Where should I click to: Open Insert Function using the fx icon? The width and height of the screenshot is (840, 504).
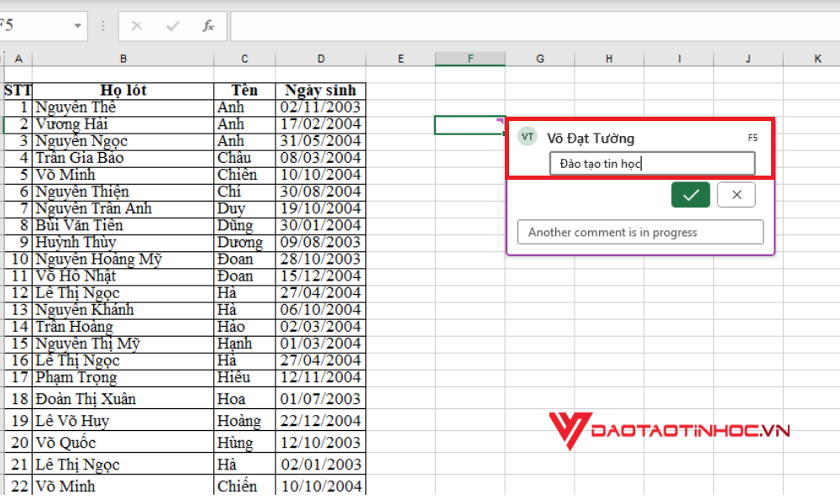(x=207, y=25)
